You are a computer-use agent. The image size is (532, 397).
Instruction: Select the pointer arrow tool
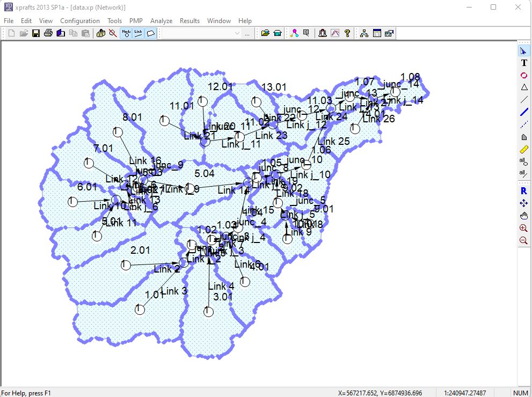click(x=524, y=51)
